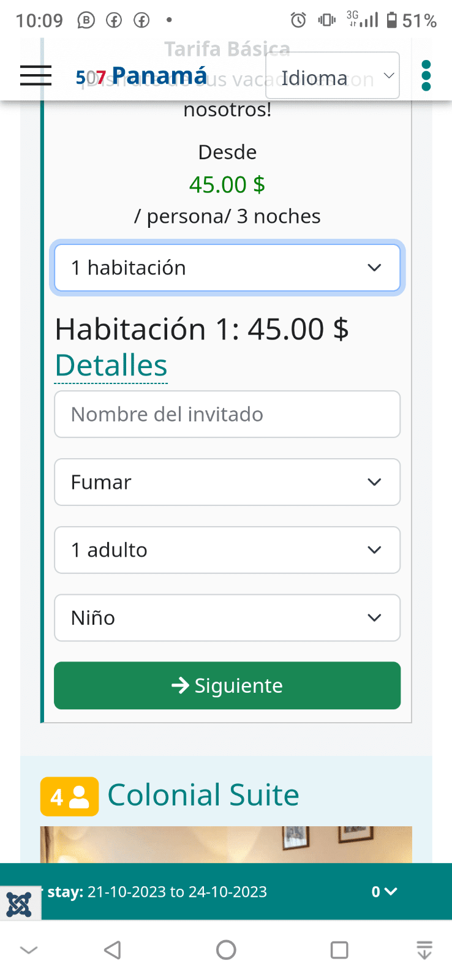Click the Siguiente button
452x980 pixels.
(x=227, y=685)
